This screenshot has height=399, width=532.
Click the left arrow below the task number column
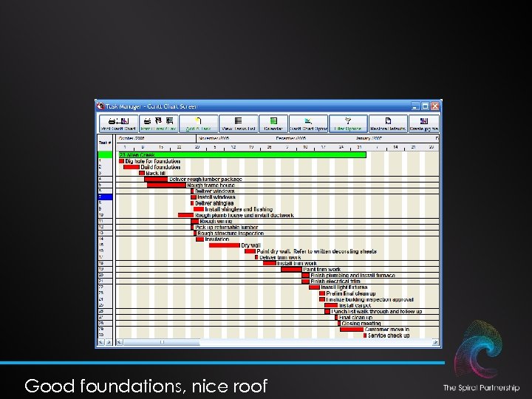tap(101, 342)
